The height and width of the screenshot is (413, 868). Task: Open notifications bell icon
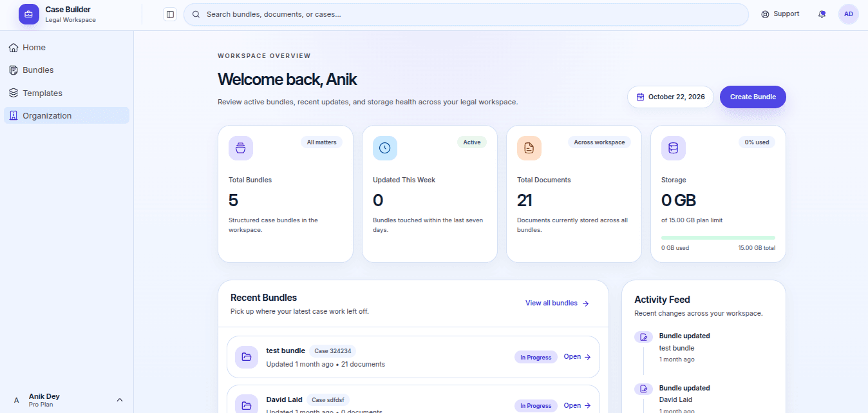(x=822, y=14)
